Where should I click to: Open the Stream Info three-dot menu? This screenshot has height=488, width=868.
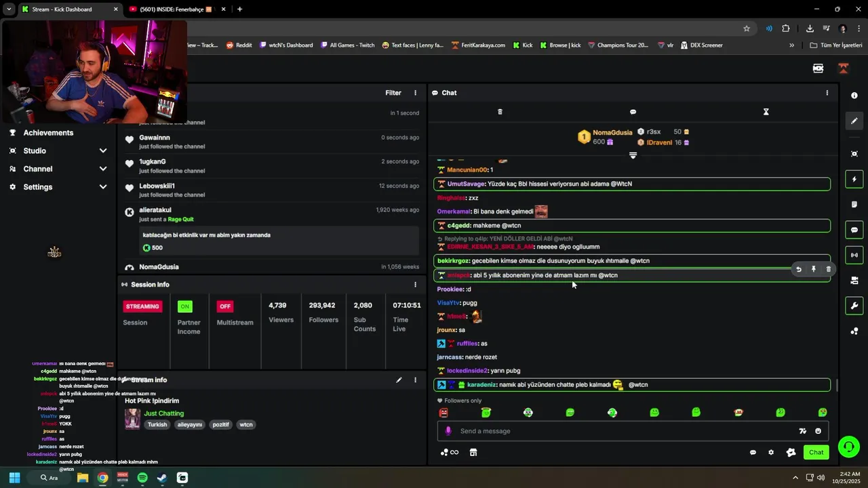tap(416, 380)
